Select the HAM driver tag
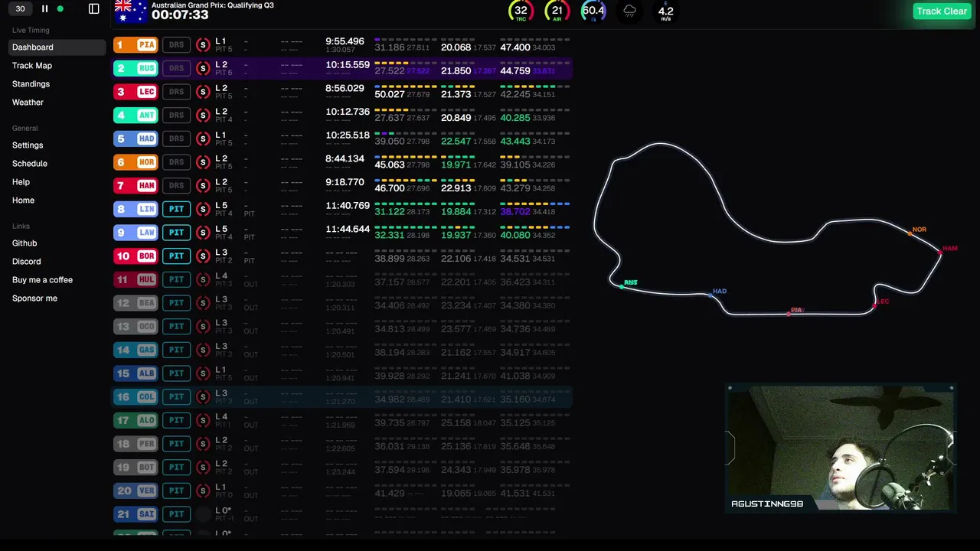This screenshot has height=551, width=980. pyautogui.click(x=136, y=185)
